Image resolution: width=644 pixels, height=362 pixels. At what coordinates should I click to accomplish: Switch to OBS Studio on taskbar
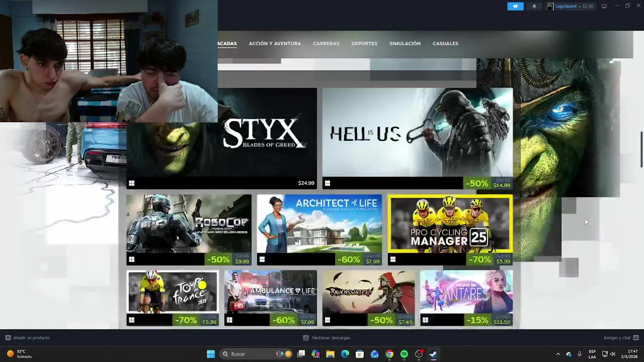[419, 354]
